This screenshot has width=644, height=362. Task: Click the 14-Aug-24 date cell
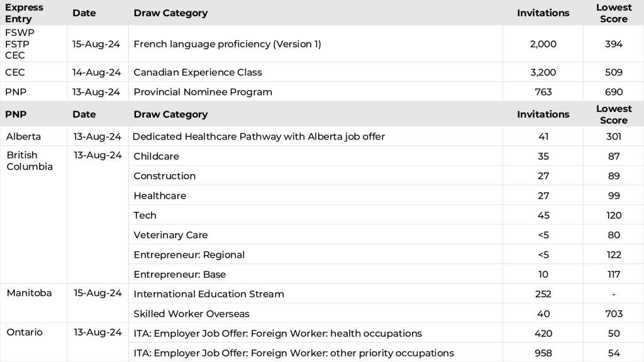[x=97, y=72]
